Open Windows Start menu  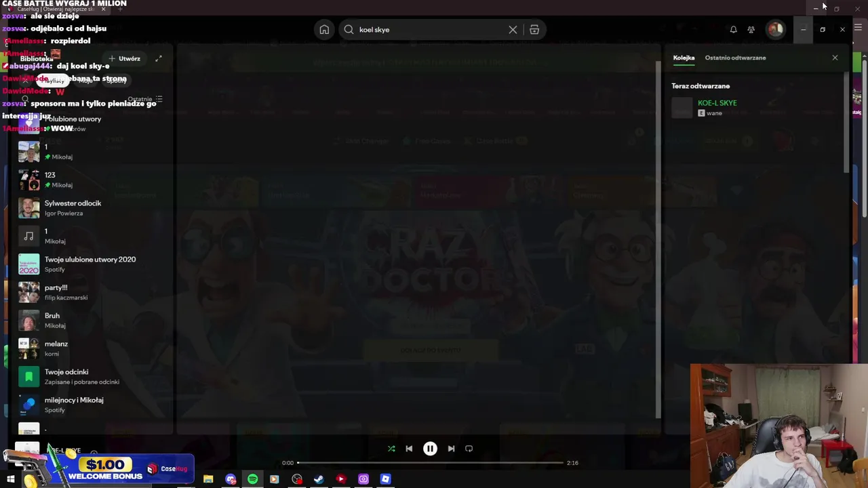point(10,479)
